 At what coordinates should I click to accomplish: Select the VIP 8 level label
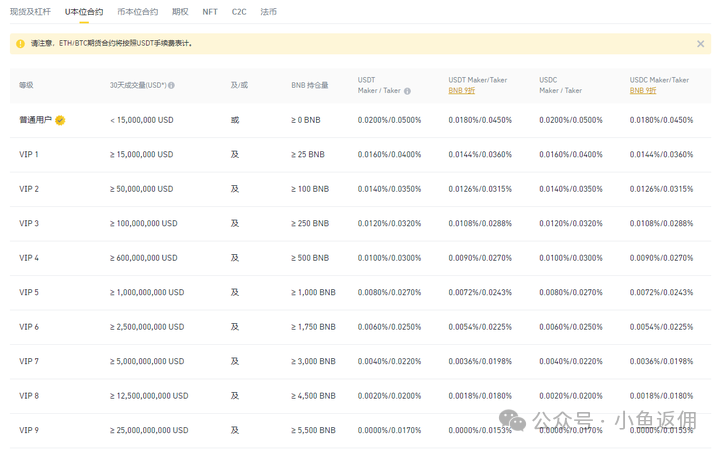[29, 395]
